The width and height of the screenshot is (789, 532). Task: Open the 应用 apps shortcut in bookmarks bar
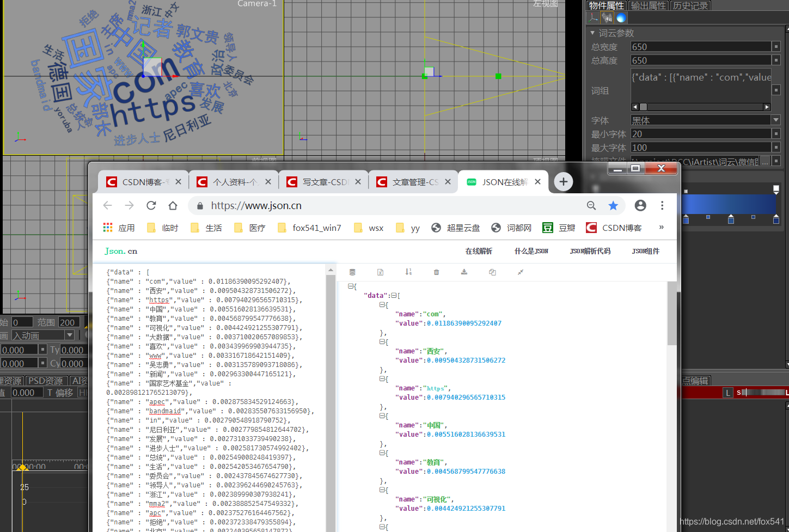point(119,228)
